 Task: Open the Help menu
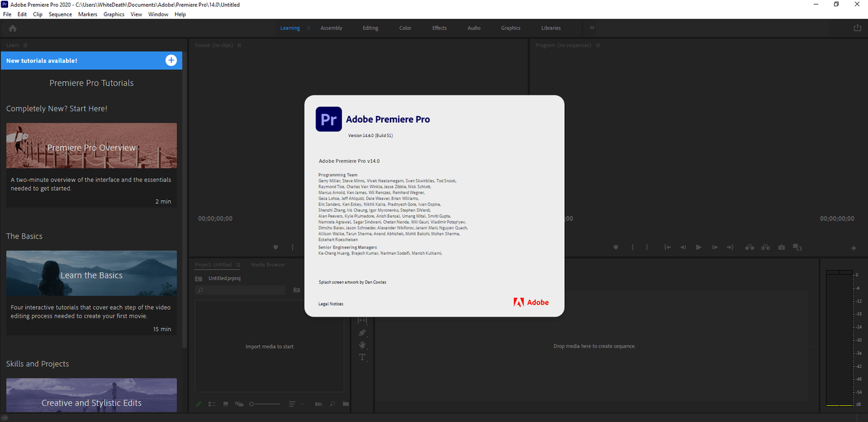tap(180, 14)
